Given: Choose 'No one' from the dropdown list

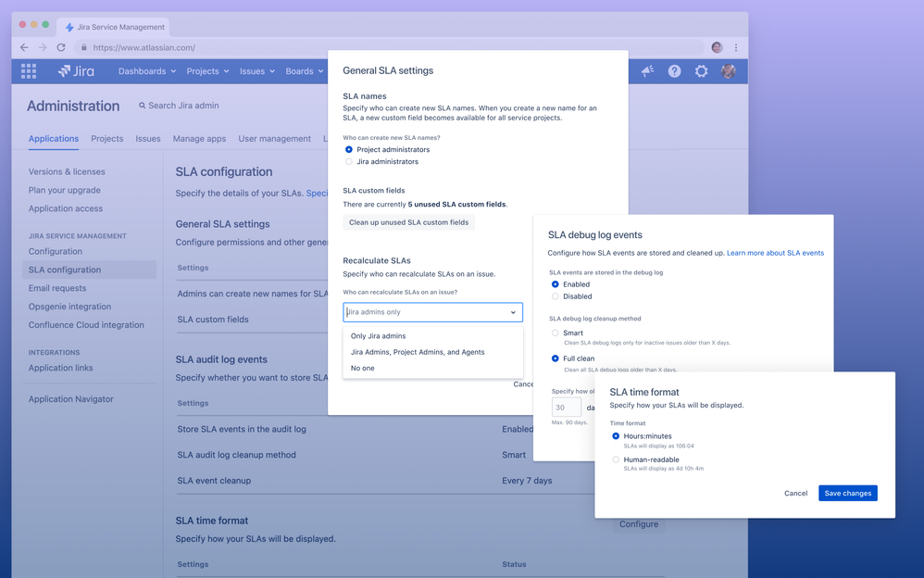Looking at the screenshot, I should pyautogui.click(x=362, y=368).
